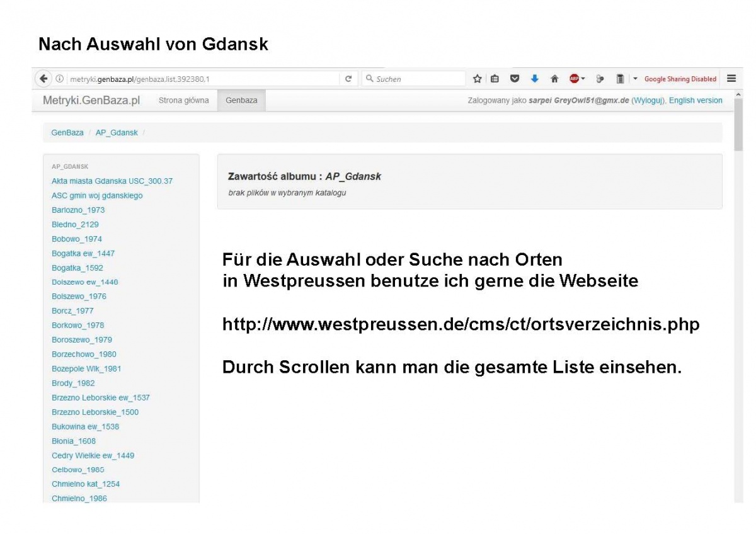Open the Strona główna menu item

click(183, 101)
